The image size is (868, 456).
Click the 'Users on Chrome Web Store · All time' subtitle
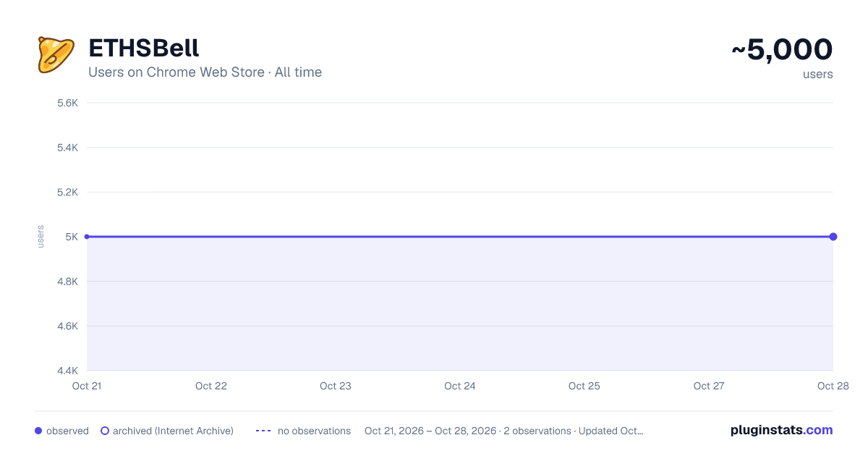[x=205, y=72]
